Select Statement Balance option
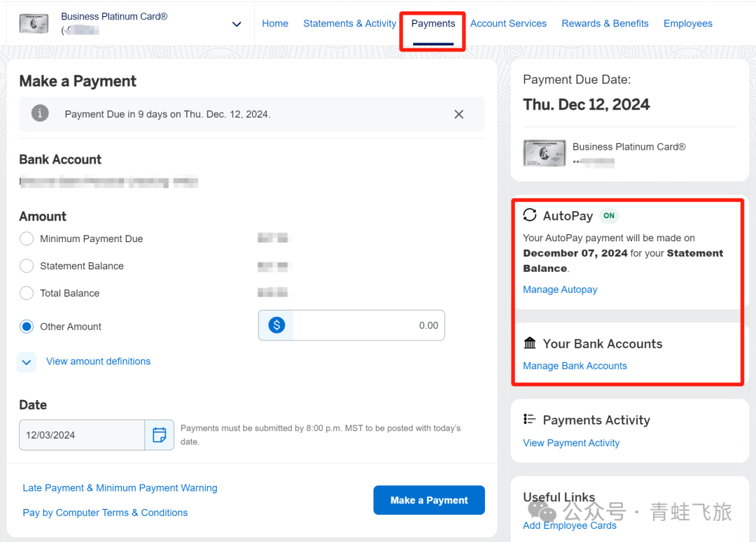 pyautogui.click(x=27, y=266)
